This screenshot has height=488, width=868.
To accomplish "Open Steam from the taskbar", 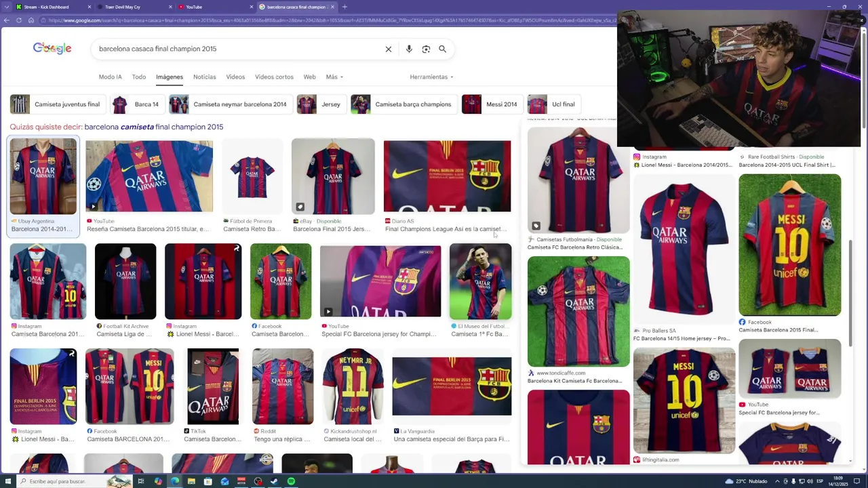I will point(274,481).
